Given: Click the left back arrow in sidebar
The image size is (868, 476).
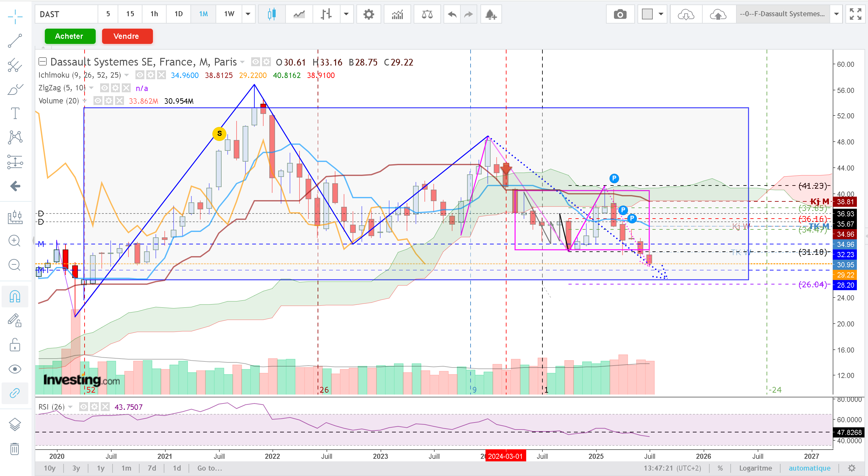Looking at the screenshot, I should pos(15,186).
